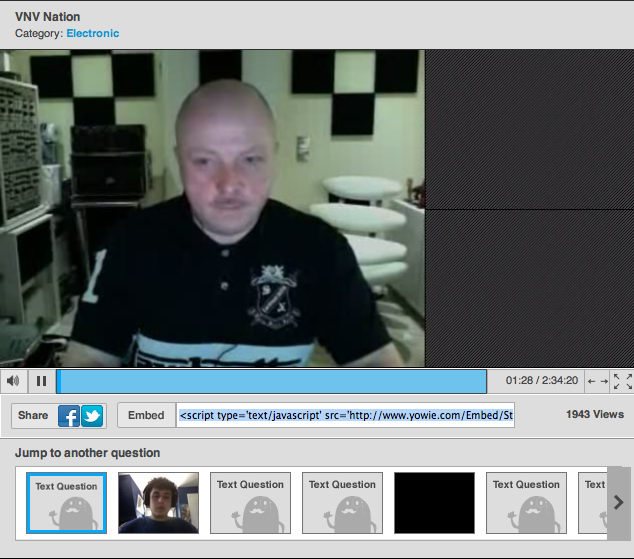Click the main video of VNV Nation

[x=212, y=208]
